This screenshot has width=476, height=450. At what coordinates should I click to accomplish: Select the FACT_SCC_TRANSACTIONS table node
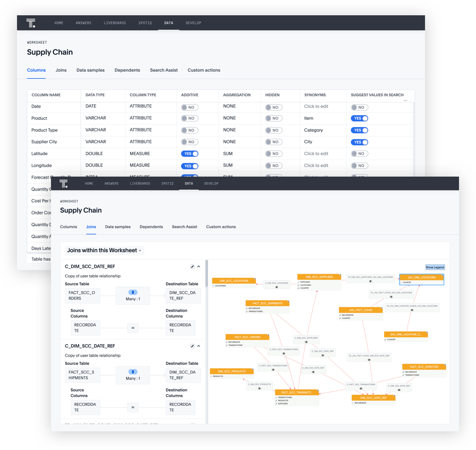pyautogui.click(x=297, y=392)
